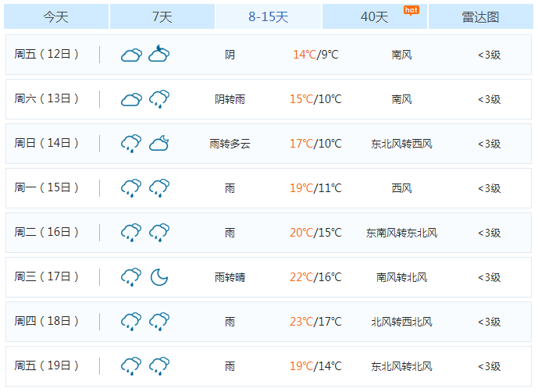Viewport: 538px width, 392px height.
Task: Click the 南风转北风 wind label
Action: click(402, 277)
